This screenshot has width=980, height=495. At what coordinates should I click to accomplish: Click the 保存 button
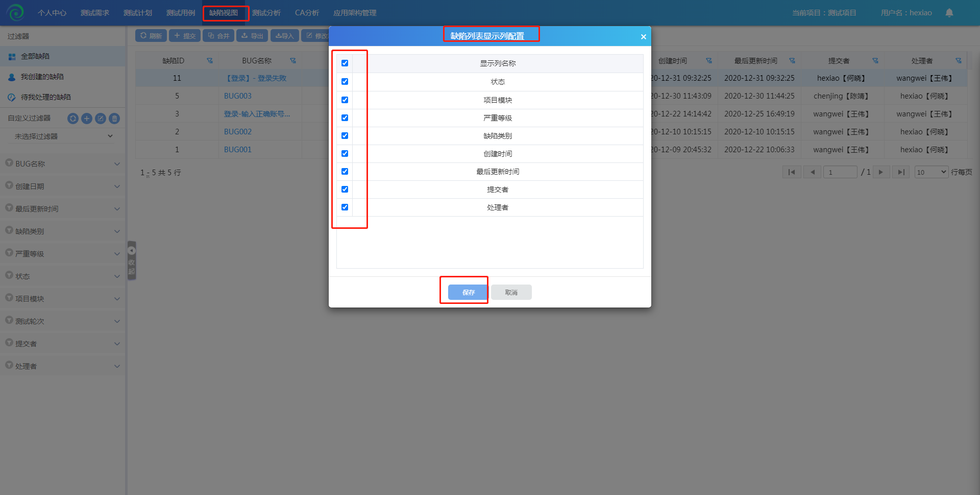coord(468,292)
